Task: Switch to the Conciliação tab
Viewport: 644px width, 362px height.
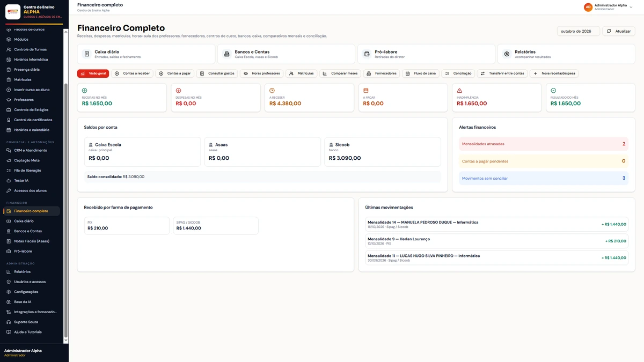Action: [458, 73]
